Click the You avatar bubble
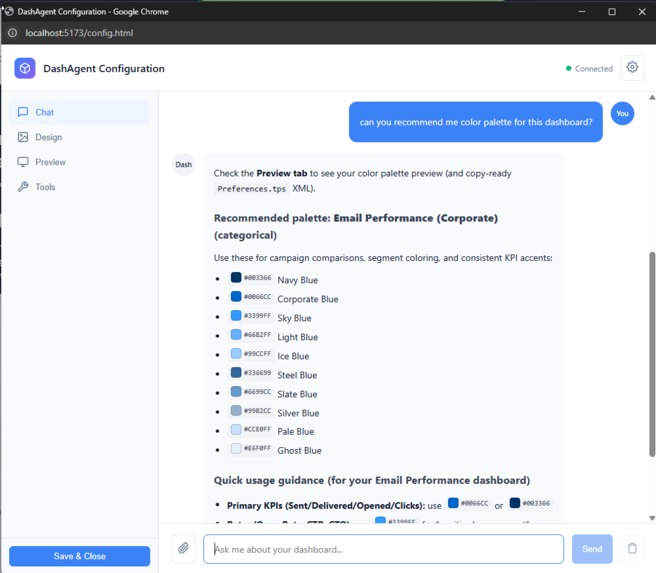This screenshot has height=573, width=656. (x=622, y=113)
